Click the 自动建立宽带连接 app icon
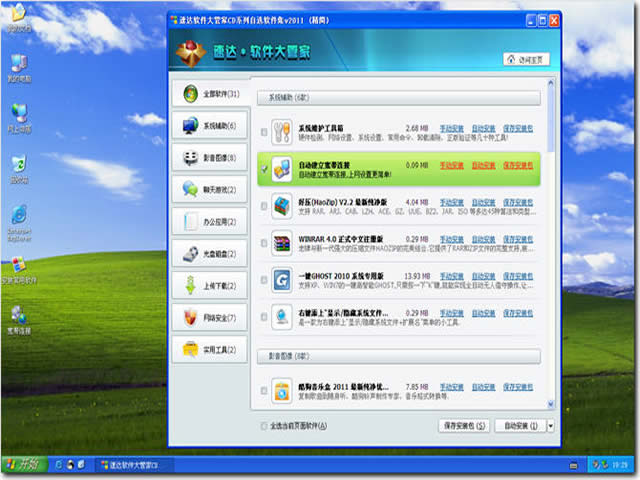640x480 pixels. coord(282,169)
